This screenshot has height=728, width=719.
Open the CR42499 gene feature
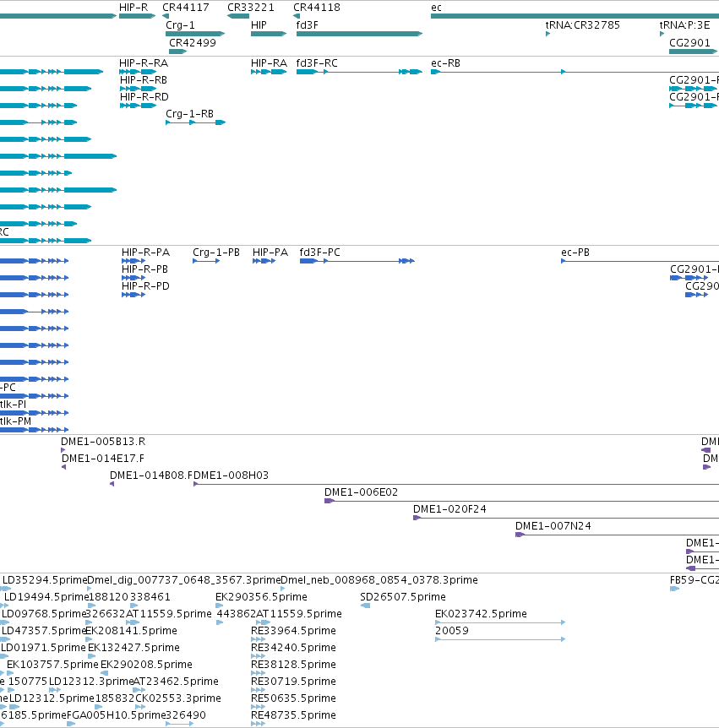[178, 51]
